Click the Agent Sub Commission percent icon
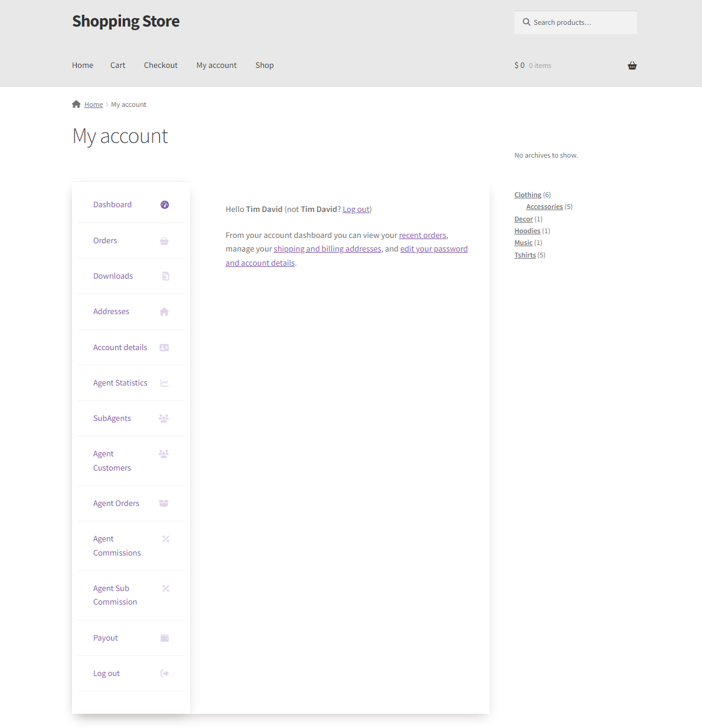Image resolution: width=702 pixels, height=728 pixels. pos(166,589)
